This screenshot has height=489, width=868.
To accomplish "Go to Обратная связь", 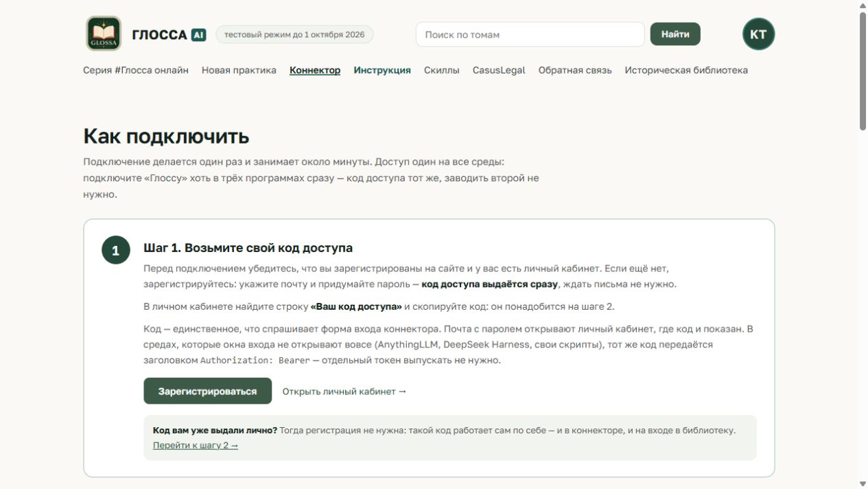I will tap(575, 70).
